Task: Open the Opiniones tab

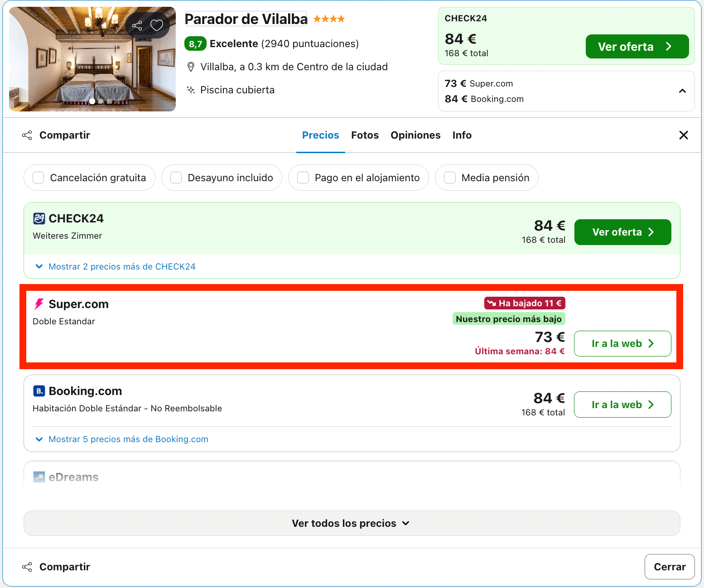Action: 415,135
